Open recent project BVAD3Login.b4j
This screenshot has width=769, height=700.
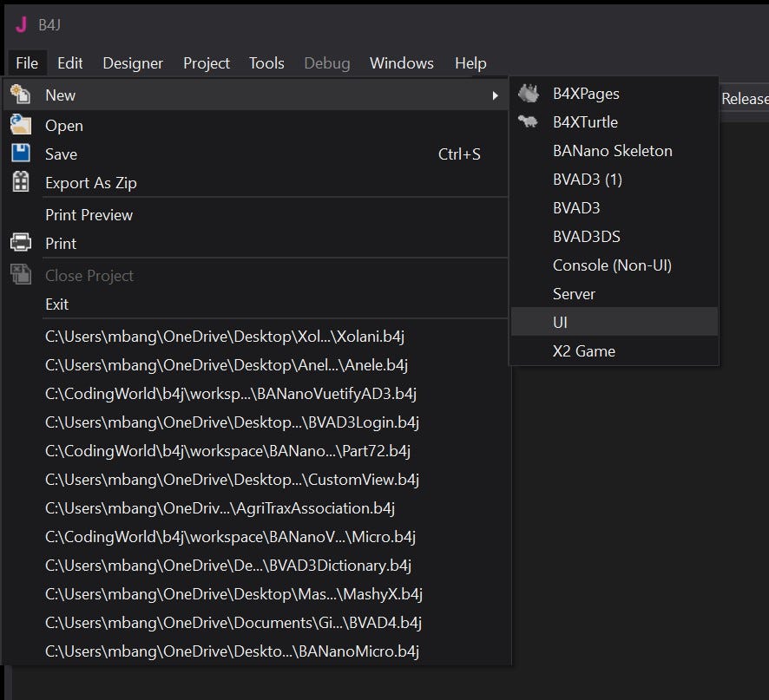(x=233, y=422)
